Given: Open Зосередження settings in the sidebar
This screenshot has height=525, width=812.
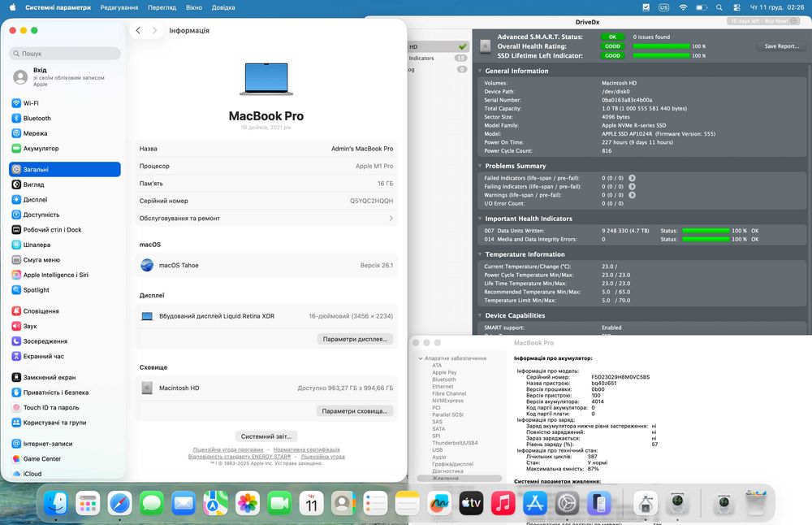Looking at the screenshot, I should point(65,341).
